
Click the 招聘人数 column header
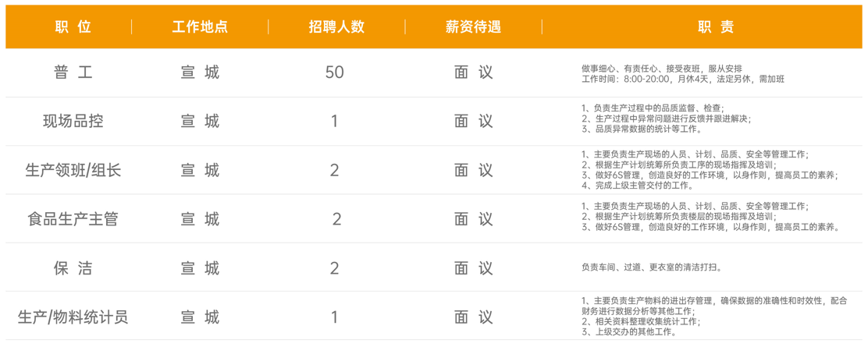tap(336, 27)
